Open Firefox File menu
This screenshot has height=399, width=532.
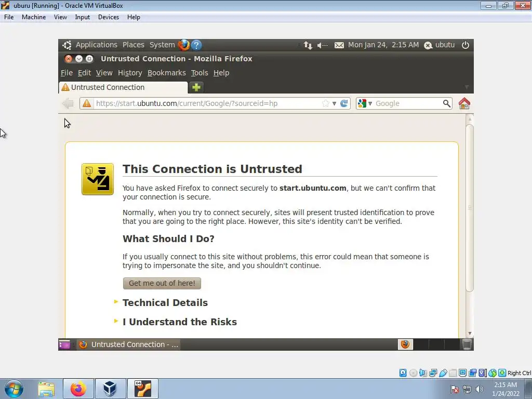pos(66,73)
